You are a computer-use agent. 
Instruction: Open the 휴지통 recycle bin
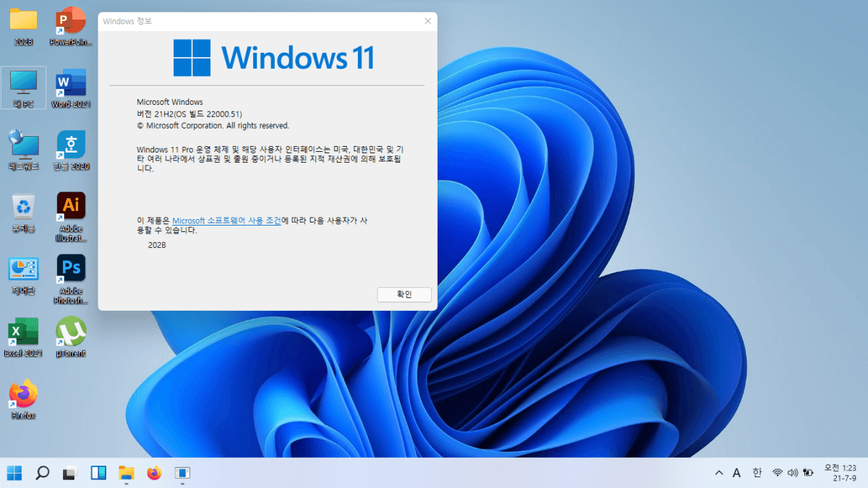pos(24,213)
